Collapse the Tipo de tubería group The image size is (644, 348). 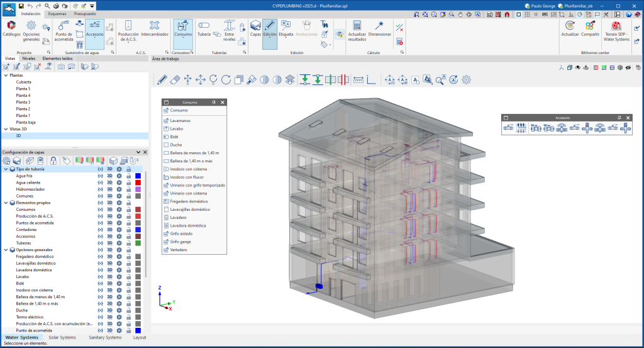coord(6,169)
